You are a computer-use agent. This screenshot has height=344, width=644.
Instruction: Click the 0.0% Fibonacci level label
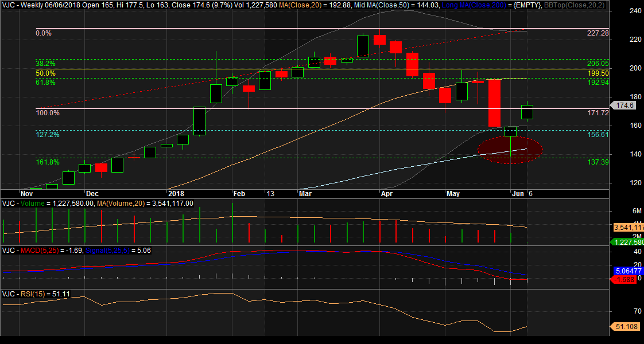(x=44, y=33)
